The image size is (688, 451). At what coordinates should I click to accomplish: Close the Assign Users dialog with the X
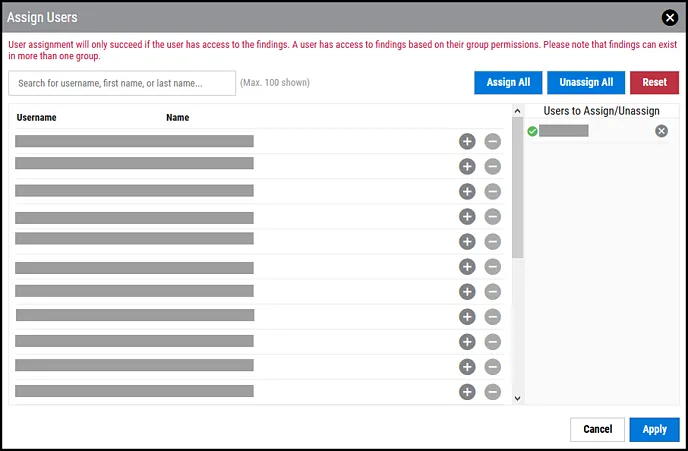click(x=670, y=18)
